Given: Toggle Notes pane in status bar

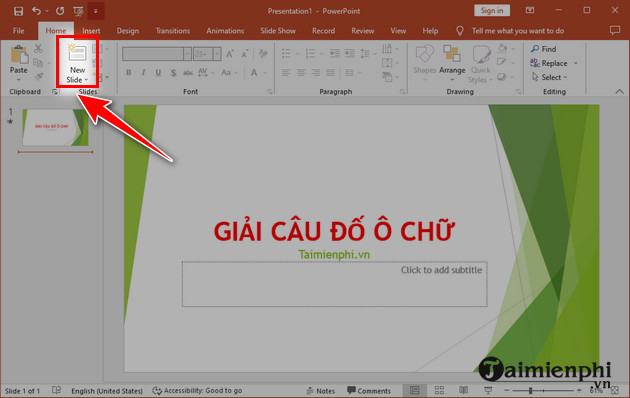Looking at the screenshot, I should pyautogui.click(x=321, y=391).
